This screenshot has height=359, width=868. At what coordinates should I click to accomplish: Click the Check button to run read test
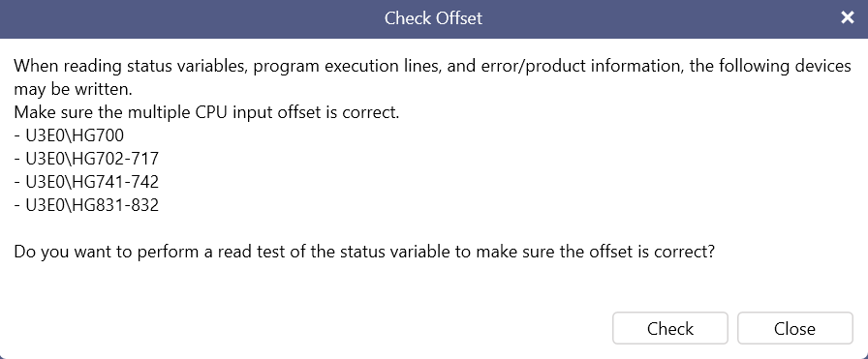coord(669,328)
